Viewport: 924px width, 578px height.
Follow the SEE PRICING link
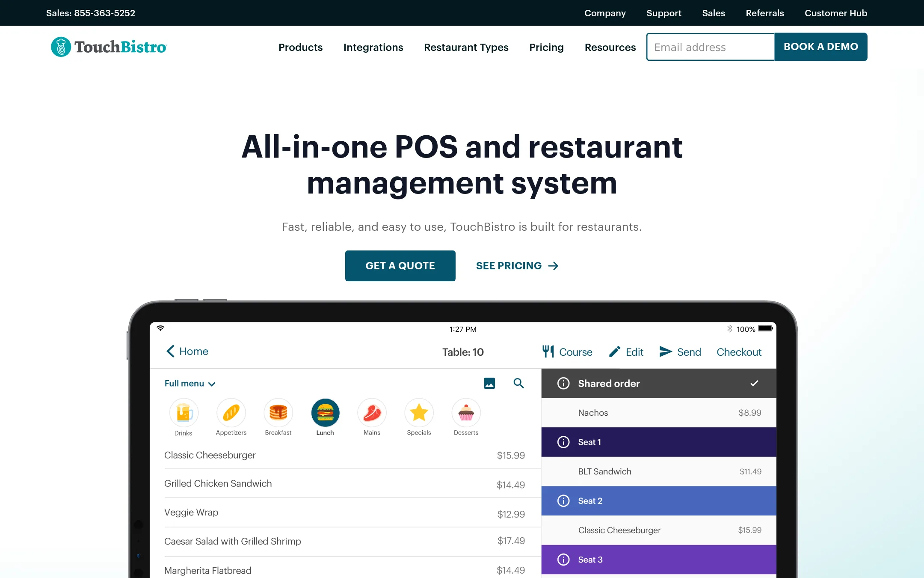click(517, 265)
